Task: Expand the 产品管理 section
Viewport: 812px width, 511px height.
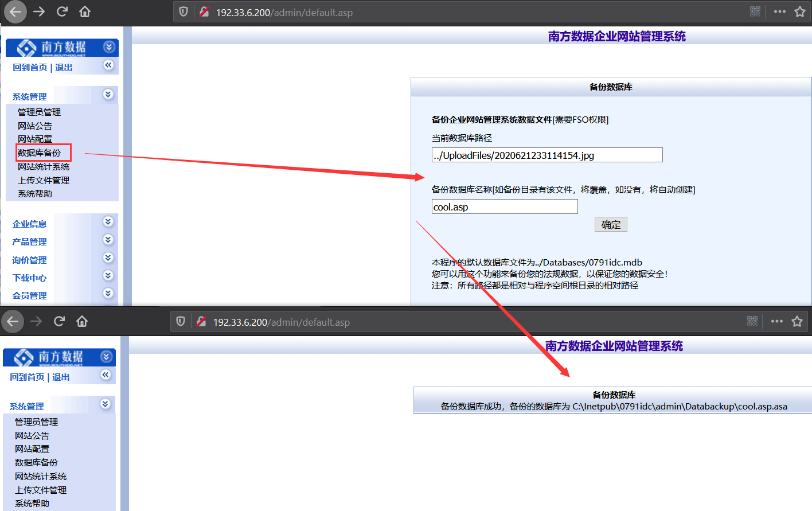Action: pos(108,239)
